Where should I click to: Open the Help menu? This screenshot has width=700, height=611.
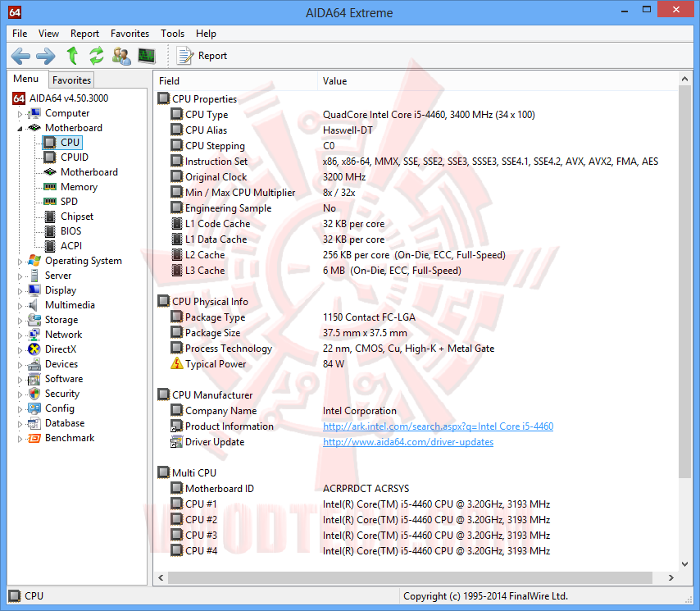point(206,34)
